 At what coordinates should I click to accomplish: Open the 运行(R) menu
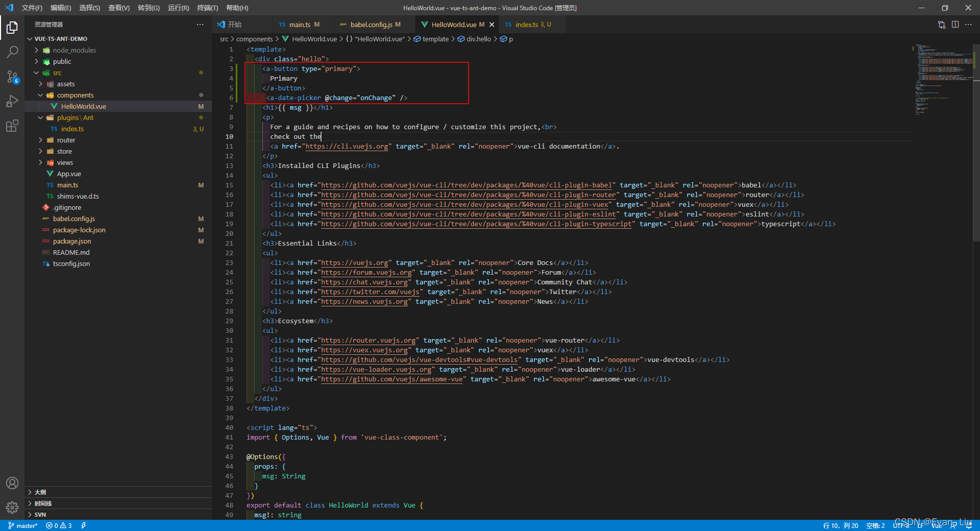[x=178, y=8]
